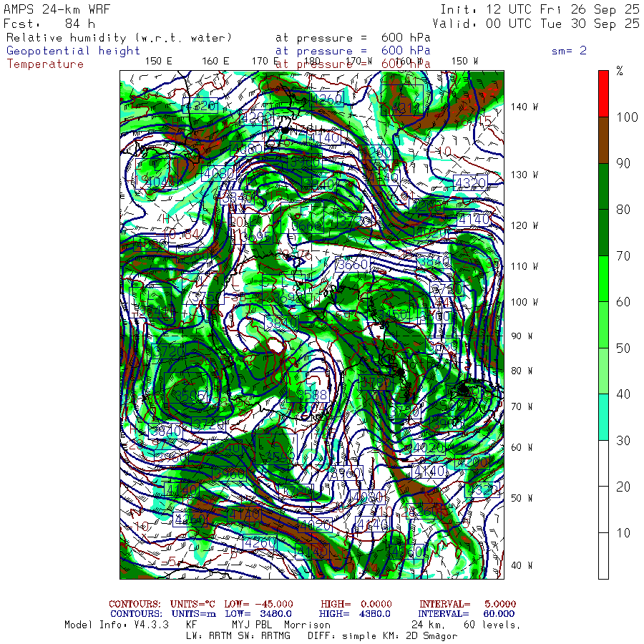Click the "HIGH= 4380.0" contour info text
The height and width of the screenshot is (644, 644).
[356, 614]
